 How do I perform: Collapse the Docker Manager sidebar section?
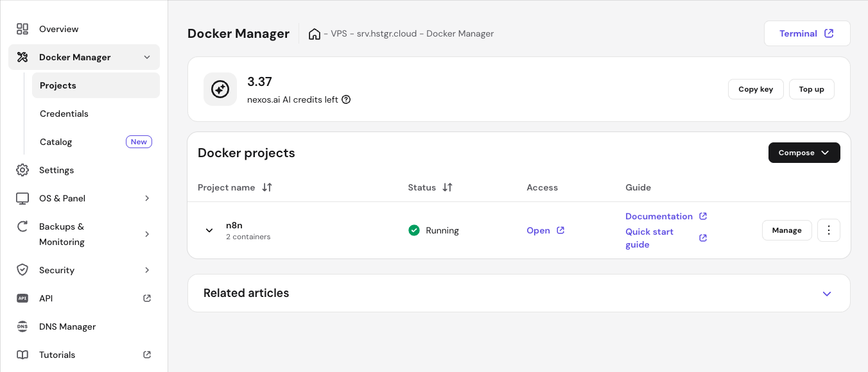point(148,57)
